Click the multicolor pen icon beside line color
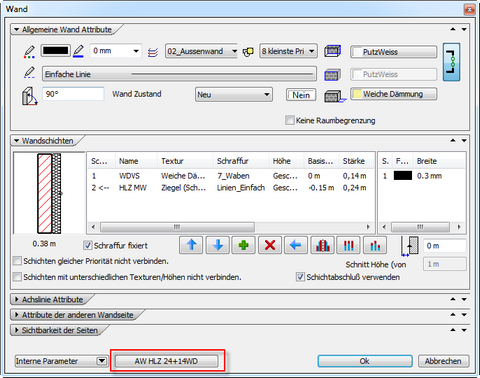Image resolution: width=480 pixels, height=378 pixels. [x=29, y=52]
